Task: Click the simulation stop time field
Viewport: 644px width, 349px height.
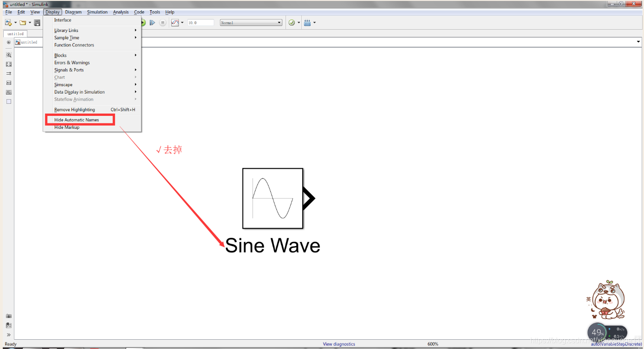Action: 200,22
